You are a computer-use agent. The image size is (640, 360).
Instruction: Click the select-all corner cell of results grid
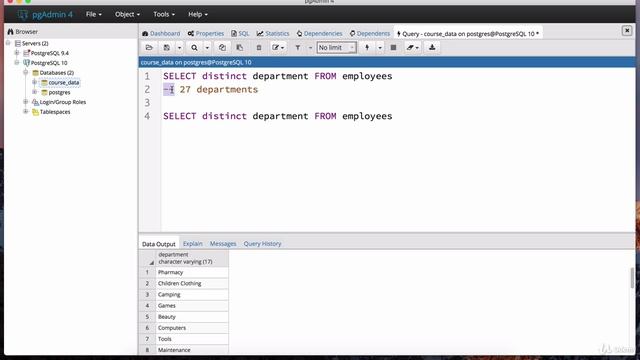147,258
